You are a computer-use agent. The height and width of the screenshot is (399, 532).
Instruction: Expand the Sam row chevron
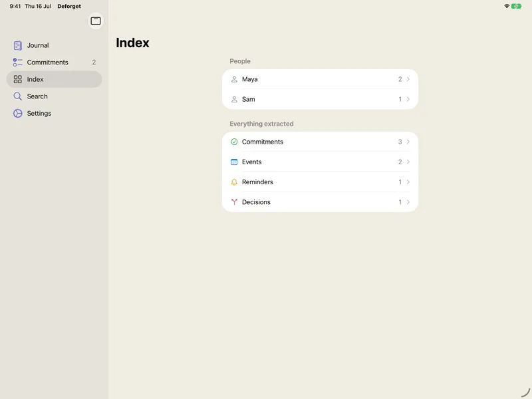click(x=408, y=99)
